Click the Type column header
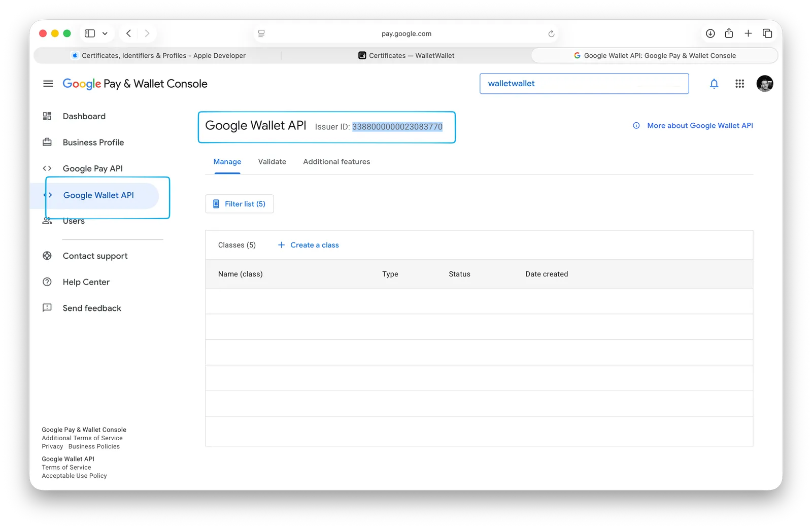This screenshot has width=812, height=529. pyautogui.click(x=390, y=274)
